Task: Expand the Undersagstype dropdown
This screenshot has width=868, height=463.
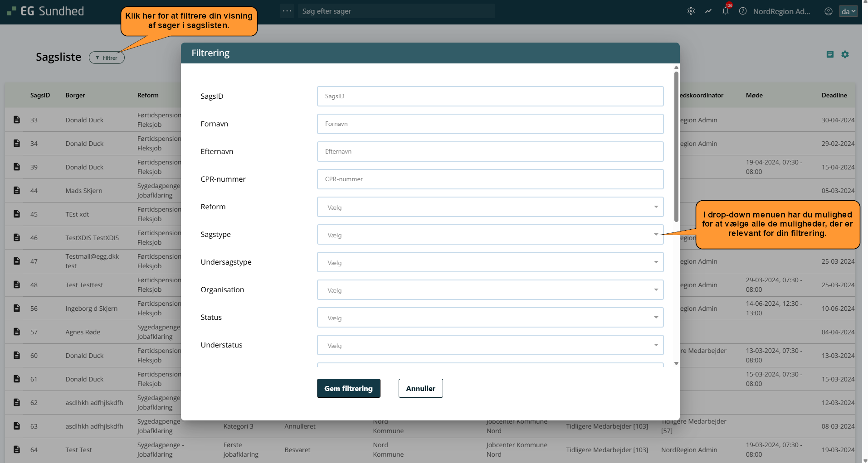Action: tap(490, 262)
